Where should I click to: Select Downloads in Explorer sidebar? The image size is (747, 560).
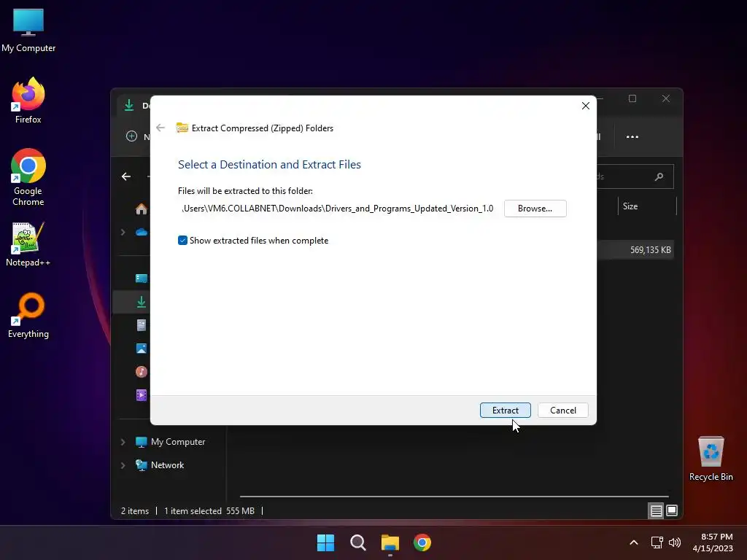coord(141,301)
